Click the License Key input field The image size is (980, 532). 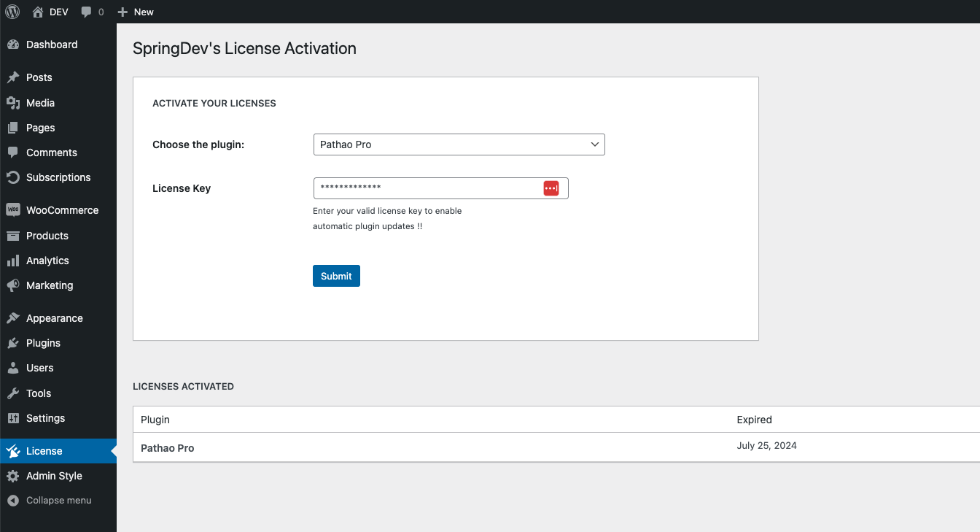[441, 188]
